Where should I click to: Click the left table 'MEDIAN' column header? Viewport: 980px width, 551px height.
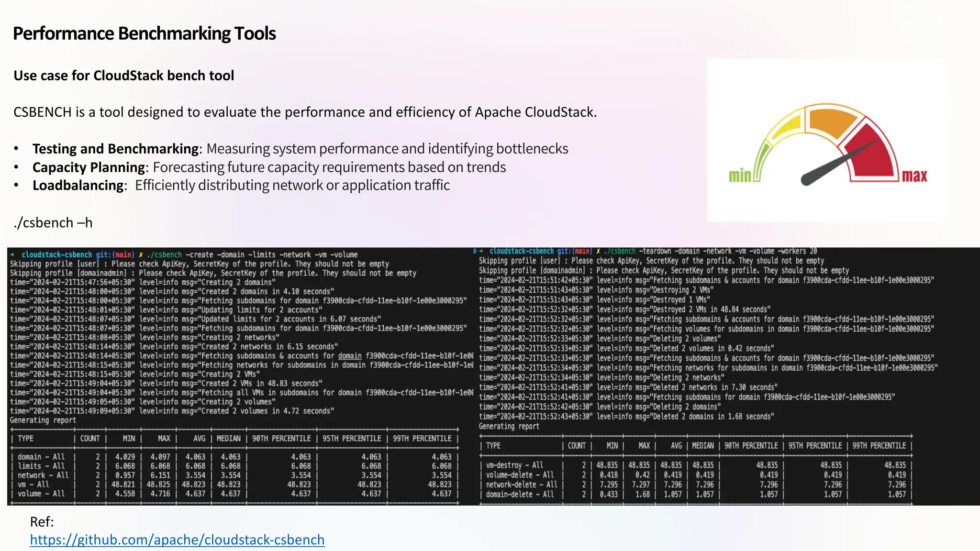[229, 439]
